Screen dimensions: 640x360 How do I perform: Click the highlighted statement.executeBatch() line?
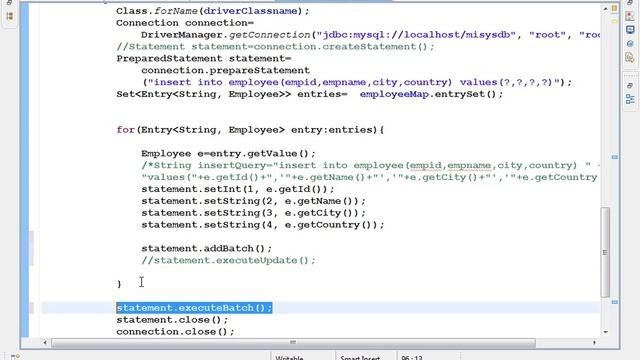[x=194, y=308]
